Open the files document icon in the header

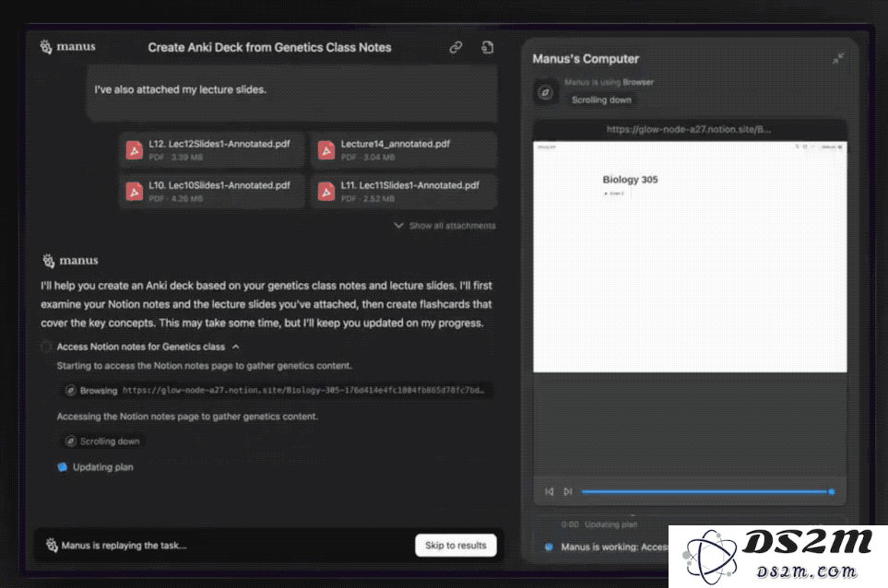pyautogui.click(x=487, y=48)
